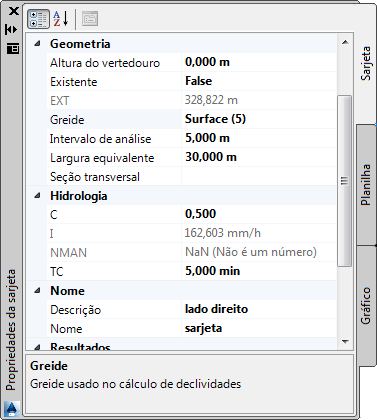Edit Nome value sarjeta
377x420 pixels.
tap(259, 328)
